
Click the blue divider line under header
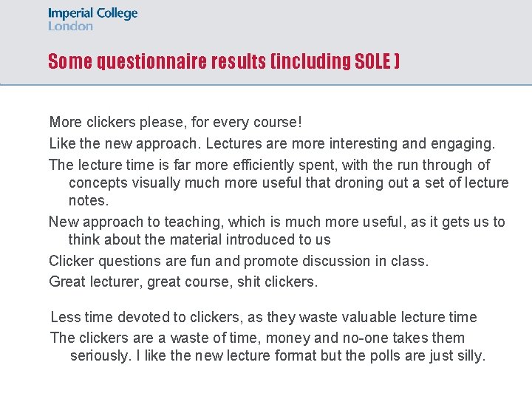coord(266,84)
